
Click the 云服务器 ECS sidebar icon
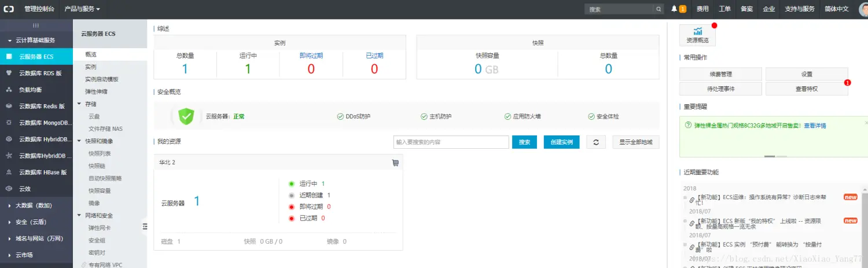(9, 57)
